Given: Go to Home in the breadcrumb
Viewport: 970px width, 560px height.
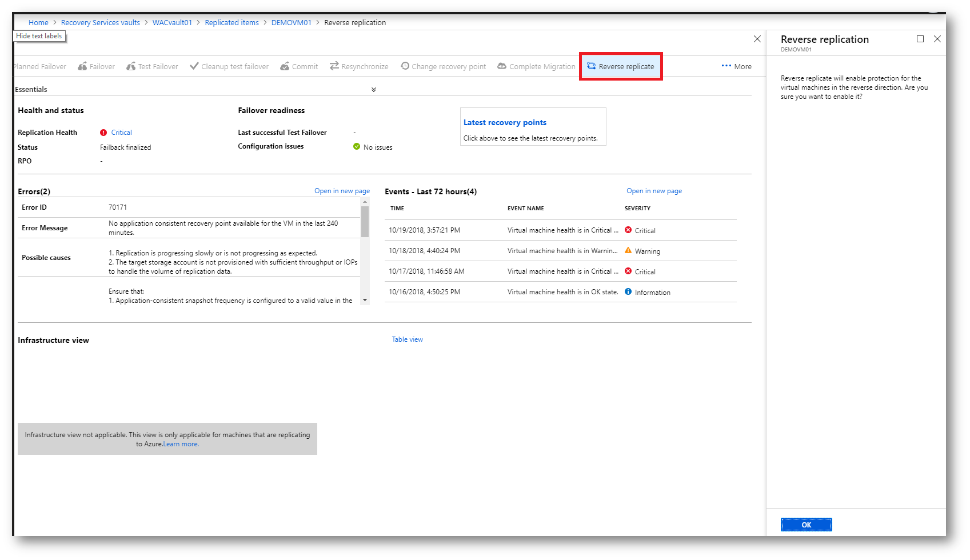Looking at the screenshot, I should (x=38, y=23).
